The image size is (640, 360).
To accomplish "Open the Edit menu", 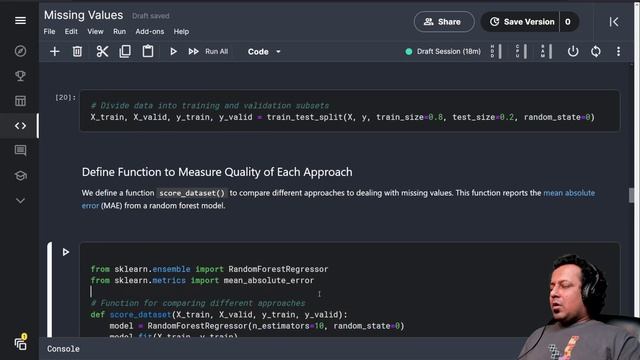I will point(71,31).
